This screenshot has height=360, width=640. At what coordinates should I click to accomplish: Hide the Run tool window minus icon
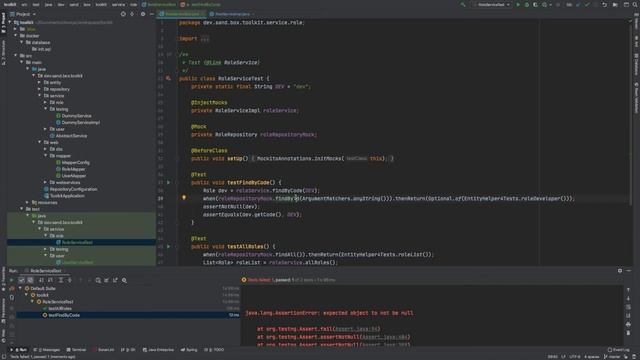pyautogui.click(x=629, y=271)
